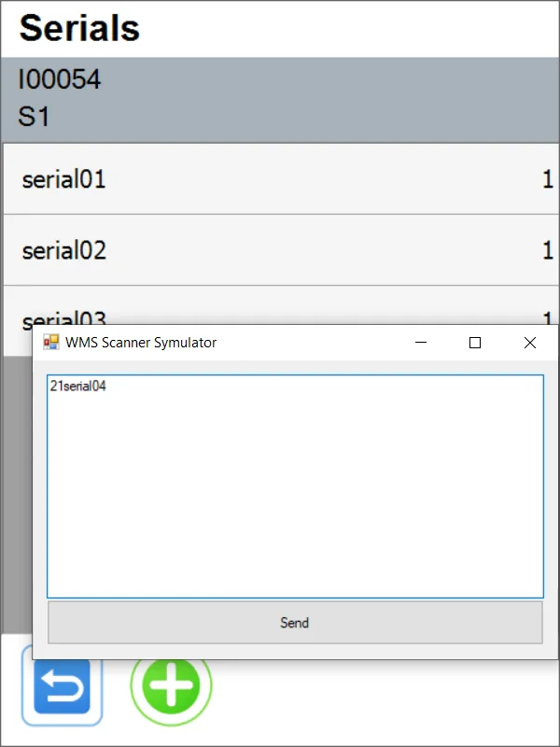Maximize the scanner simulator window
560x747 pixels.
475,343
